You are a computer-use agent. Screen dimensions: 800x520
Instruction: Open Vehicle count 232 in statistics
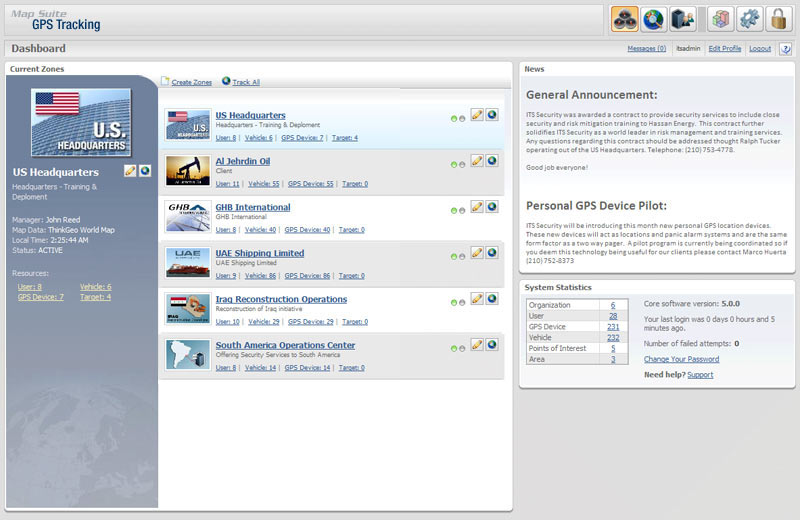(613, 338)
